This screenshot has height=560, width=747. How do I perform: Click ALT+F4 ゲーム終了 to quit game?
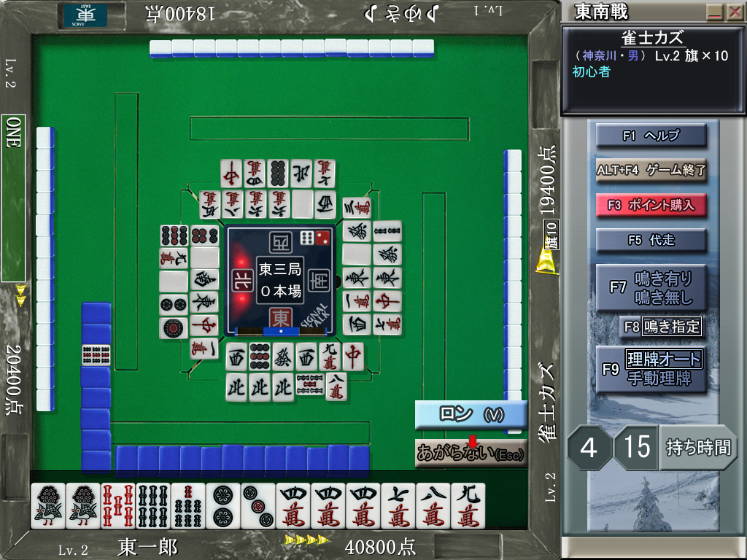point(651,170)
